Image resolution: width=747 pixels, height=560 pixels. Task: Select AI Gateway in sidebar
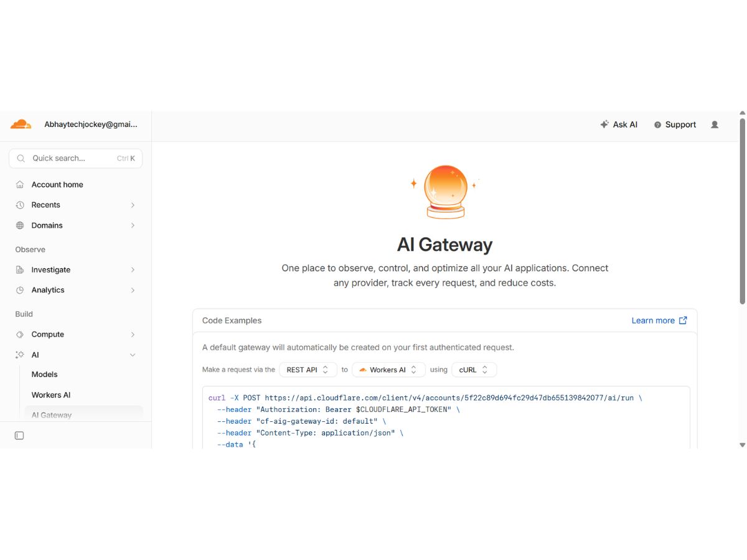[x=83, y=414]
